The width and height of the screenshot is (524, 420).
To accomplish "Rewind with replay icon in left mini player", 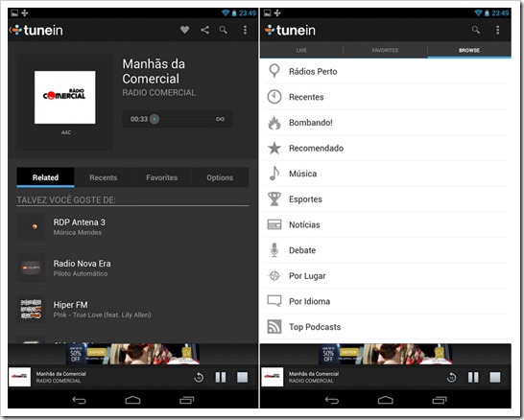I will 199,378.
